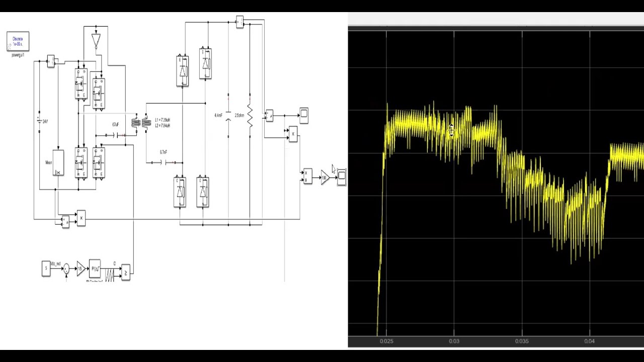This screenshot has height=362, width=644.
Task: Select the powergui Discrete block
Action: pos(18,41)
